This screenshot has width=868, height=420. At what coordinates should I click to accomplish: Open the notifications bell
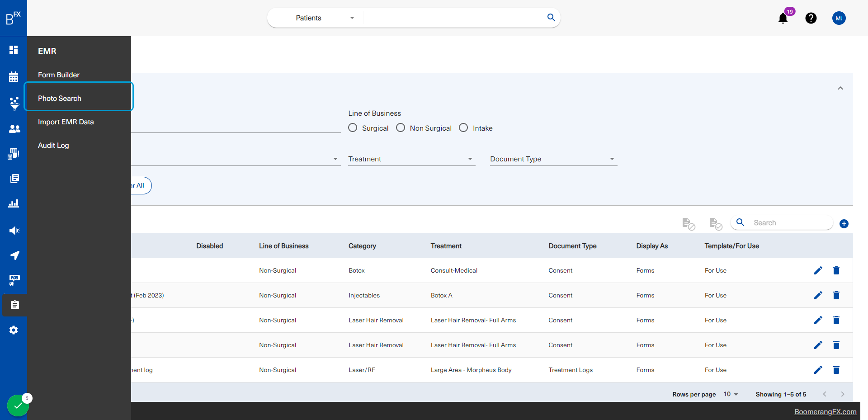point(783,18)
